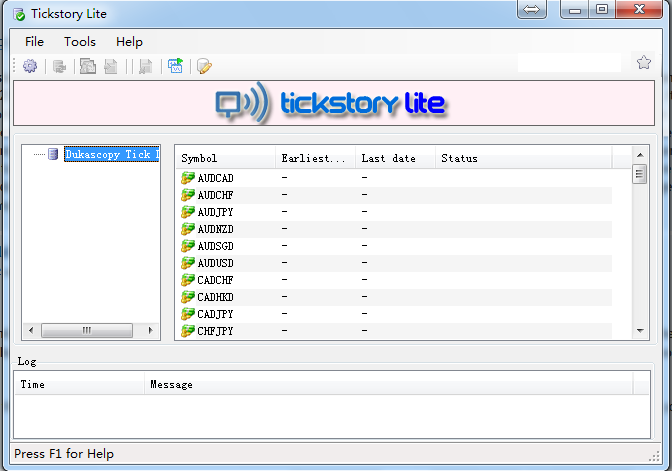Select the AUDSGD row text
Image resolution: width=672 pixels, height=471 pixels.
click(215, 246)
